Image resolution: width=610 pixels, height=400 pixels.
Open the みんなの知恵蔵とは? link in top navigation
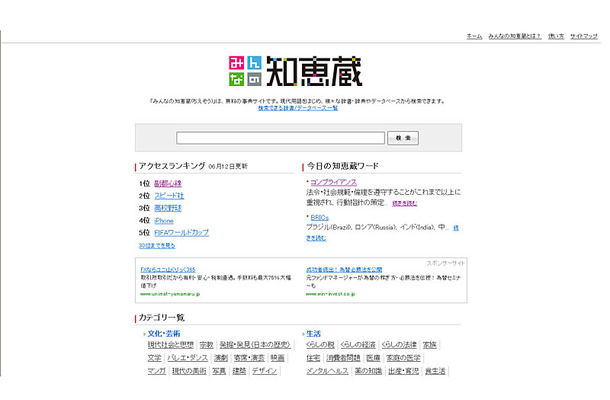[515, 36]
